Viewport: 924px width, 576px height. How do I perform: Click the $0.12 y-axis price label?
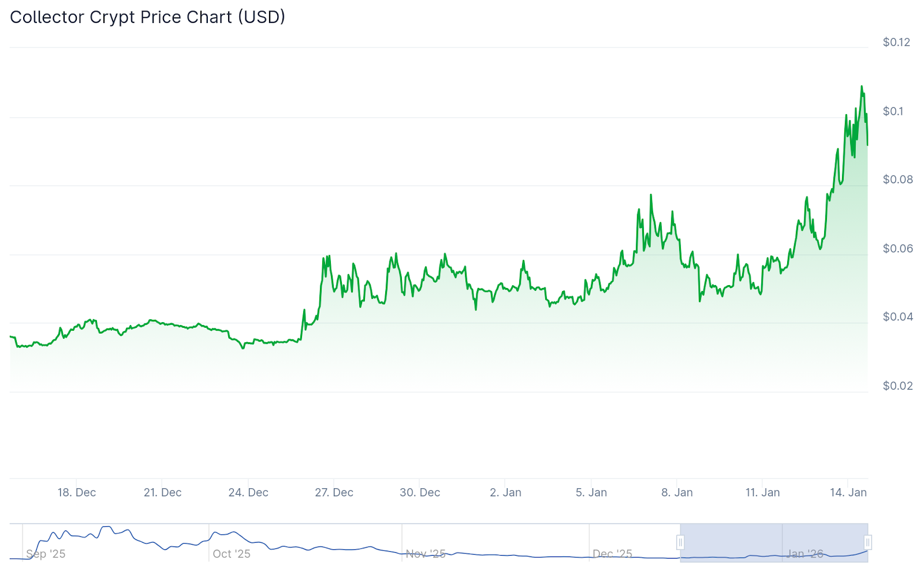[x=896, y=42]
